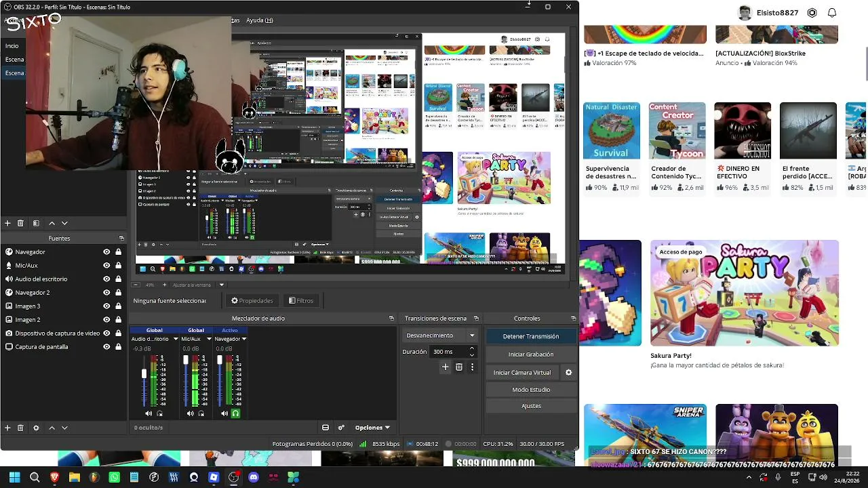Screen dimensions: 868x488
Task: Mute the Mic/Aux speaker icon
Action: 190,413
